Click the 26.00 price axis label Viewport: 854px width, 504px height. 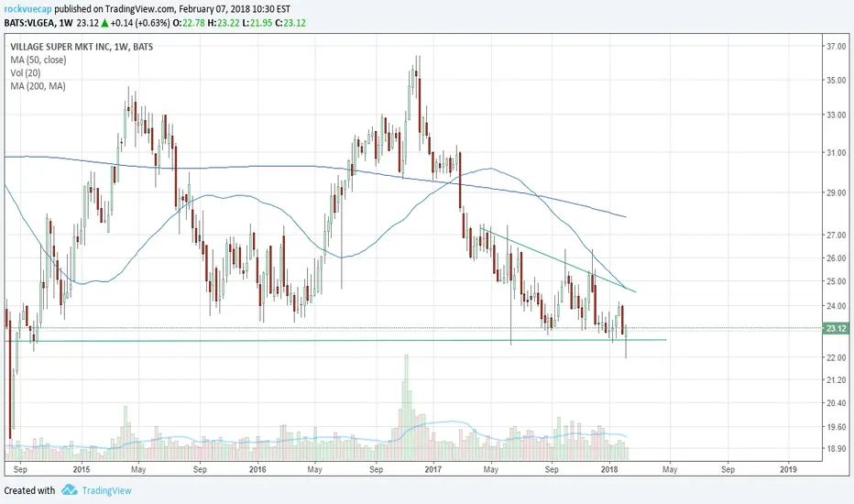pos(837,258)
